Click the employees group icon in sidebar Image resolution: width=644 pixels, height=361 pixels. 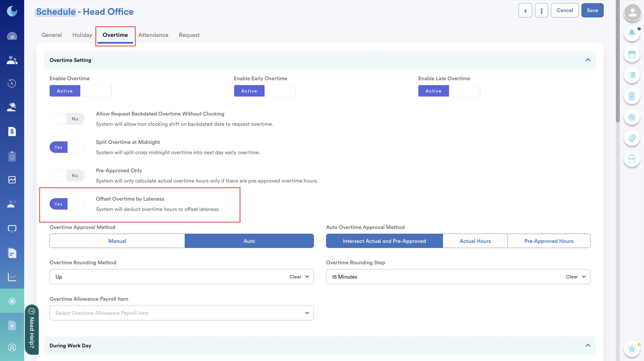pyautogui.click(x=12, y=60)
